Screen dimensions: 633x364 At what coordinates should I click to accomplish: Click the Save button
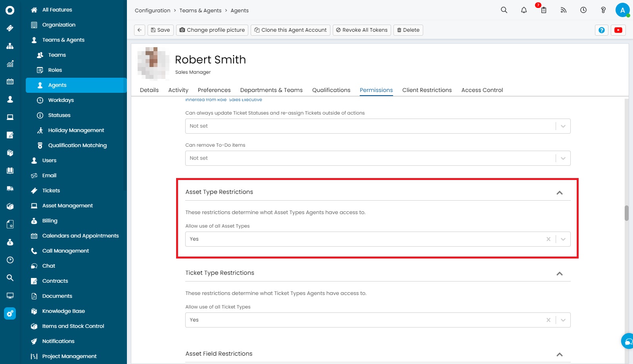coord(160,30)
